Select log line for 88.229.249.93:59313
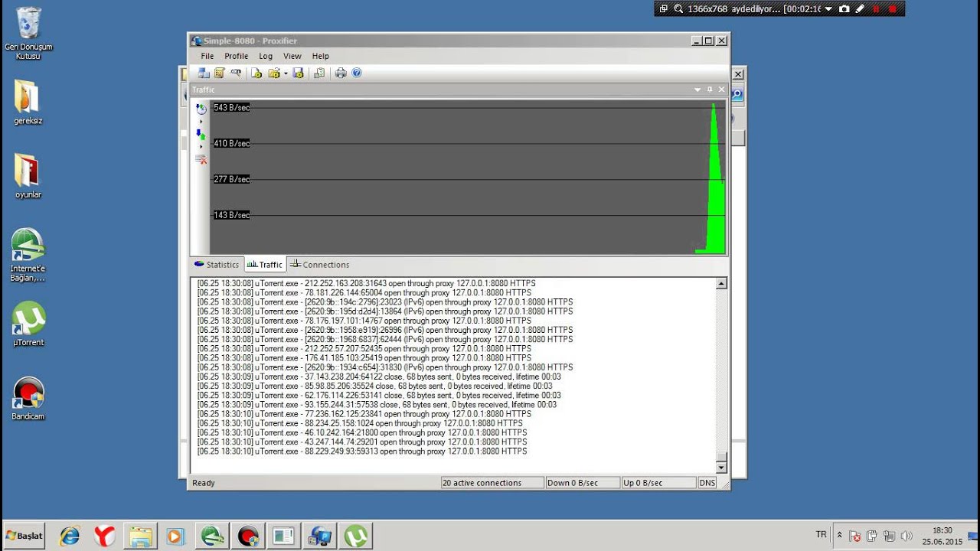980x551 pixels. (x=361, y=452)
